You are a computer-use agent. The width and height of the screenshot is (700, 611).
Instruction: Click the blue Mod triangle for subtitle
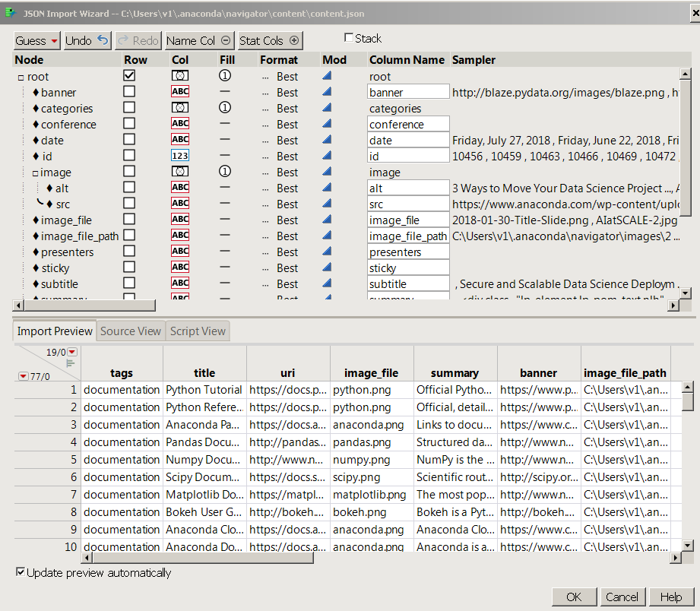pyautogui.click(x=327, y=283)
